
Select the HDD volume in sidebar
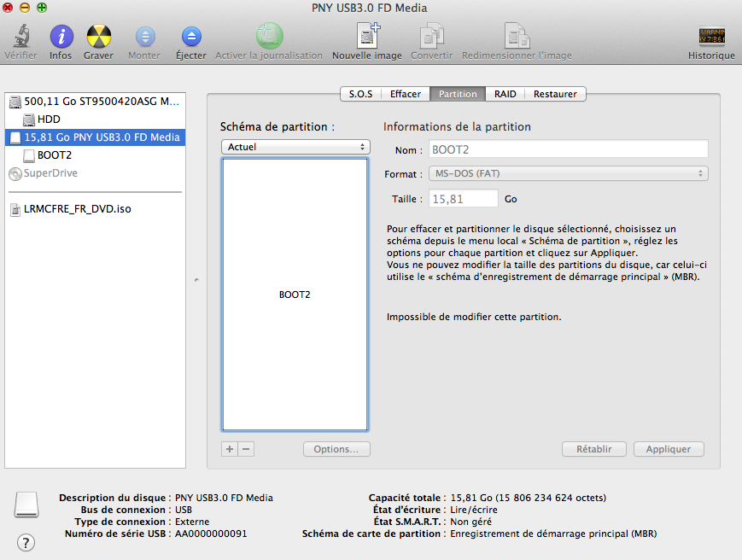point(49,120)
